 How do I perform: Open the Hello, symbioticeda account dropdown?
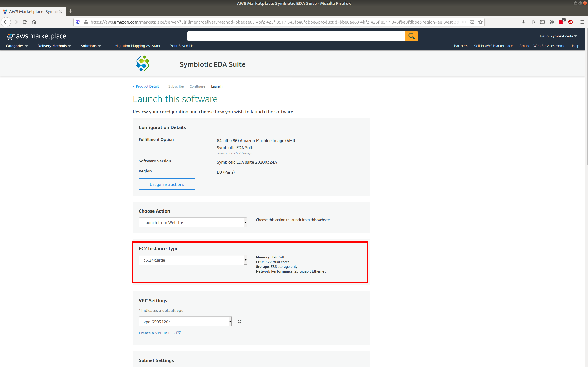coord(558,36)
